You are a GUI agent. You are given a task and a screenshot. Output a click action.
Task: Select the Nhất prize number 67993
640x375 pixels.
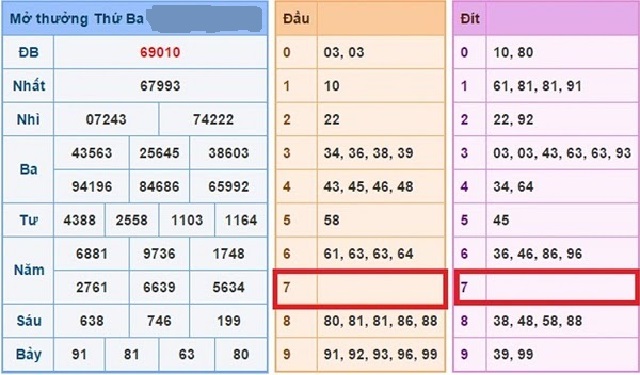pyautogui.click(x=160, y=86)
